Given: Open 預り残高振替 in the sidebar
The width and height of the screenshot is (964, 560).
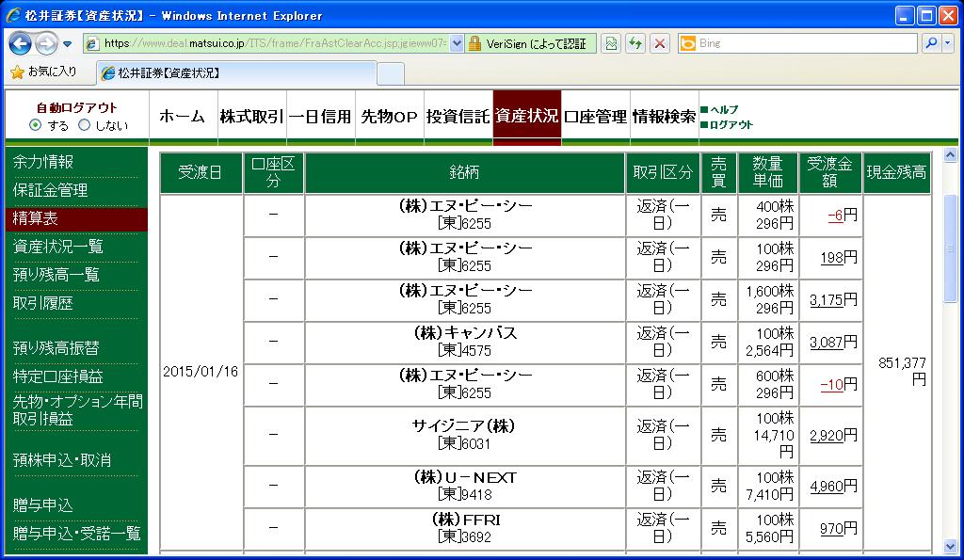Looking at the screenshot, I should click(x=56, y=348).
